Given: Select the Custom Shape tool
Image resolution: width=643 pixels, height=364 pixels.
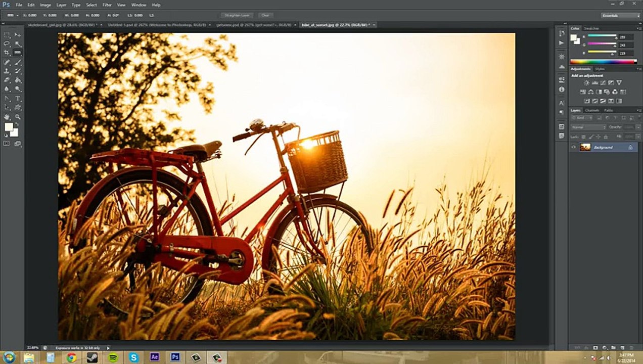Looking at the screenshot, I should (18, 107).
